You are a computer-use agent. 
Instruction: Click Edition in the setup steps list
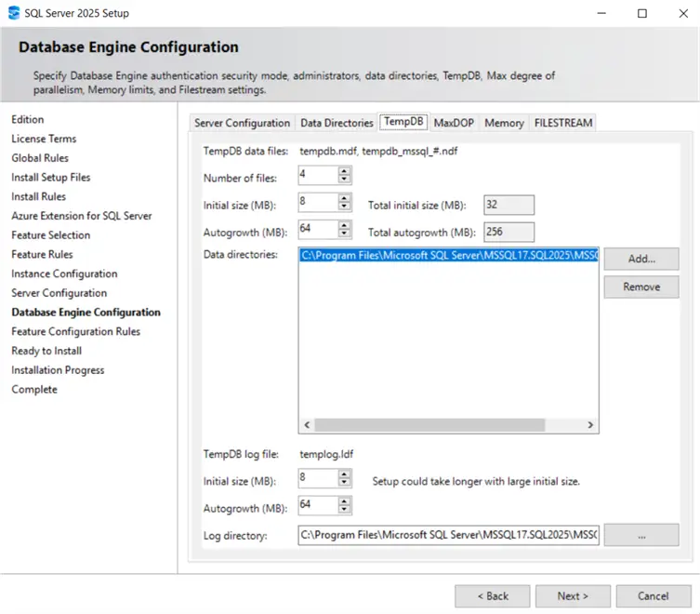pos(28,119)
